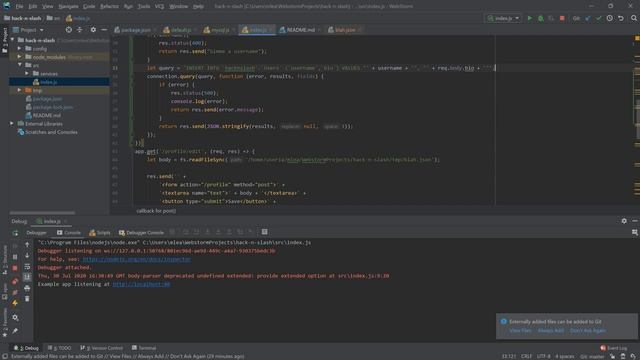Image resolution: width=640 pixels, height=360 pixels.
Task: Click red Stop icon in Debug sidebar
Action: [15, 268]
